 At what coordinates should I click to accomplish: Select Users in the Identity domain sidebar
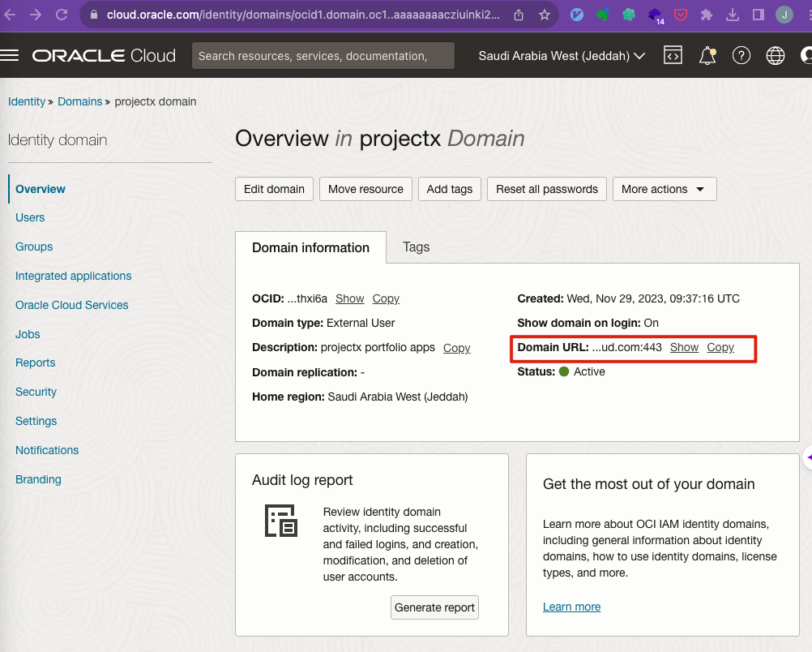(30, 217)
